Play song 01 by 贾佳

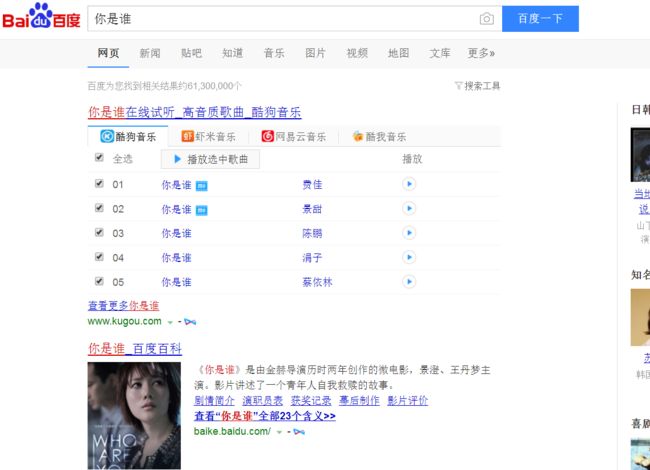409,184
